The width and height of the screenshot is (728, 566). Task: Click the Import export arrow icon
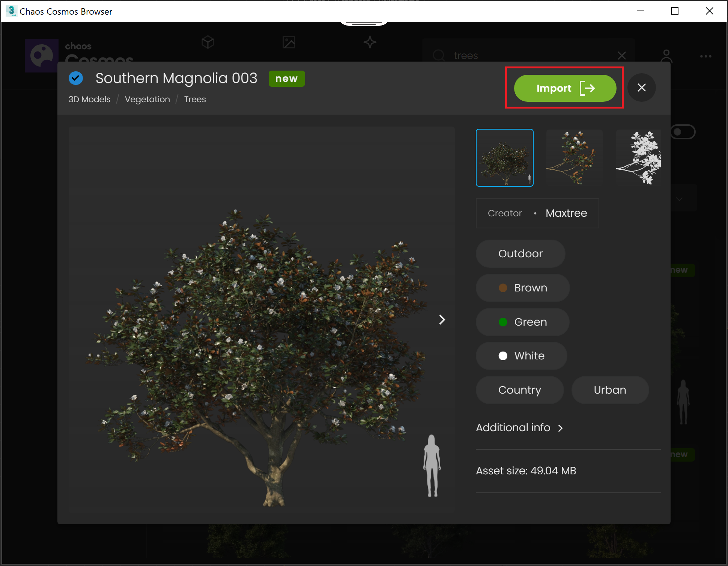(x=588, y=88)
